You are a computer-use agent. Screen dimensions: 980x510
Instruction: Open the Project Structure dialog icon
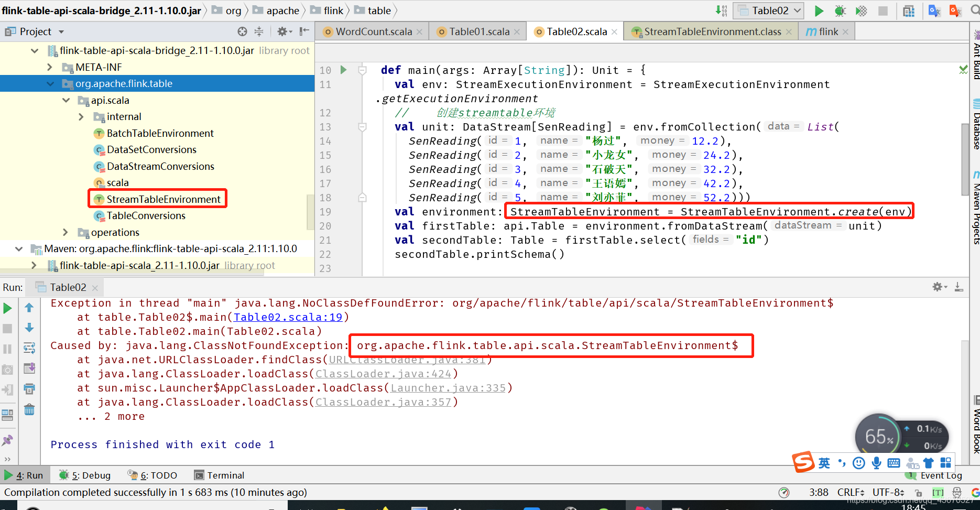[909, 10]
